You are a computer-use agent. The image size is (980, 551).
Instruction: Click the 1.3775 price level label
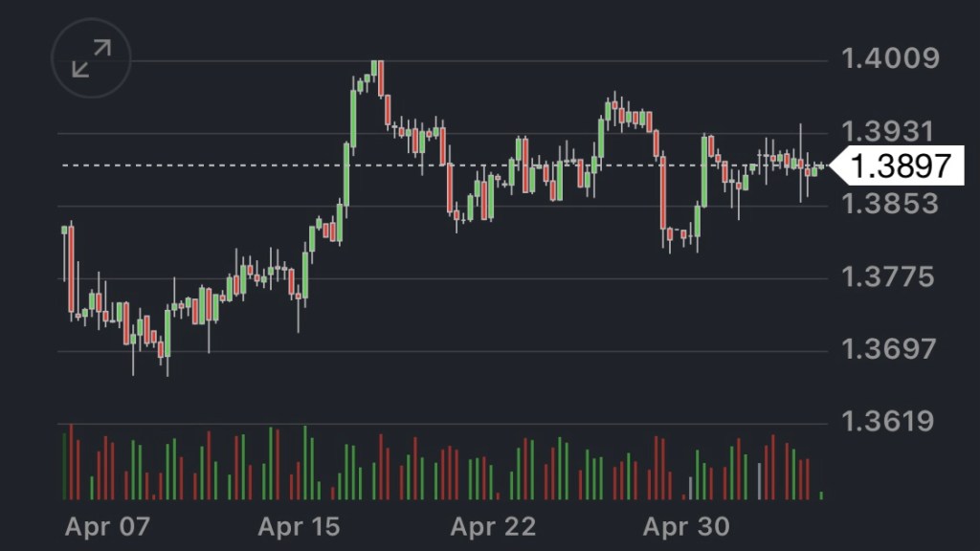point(890,278)
